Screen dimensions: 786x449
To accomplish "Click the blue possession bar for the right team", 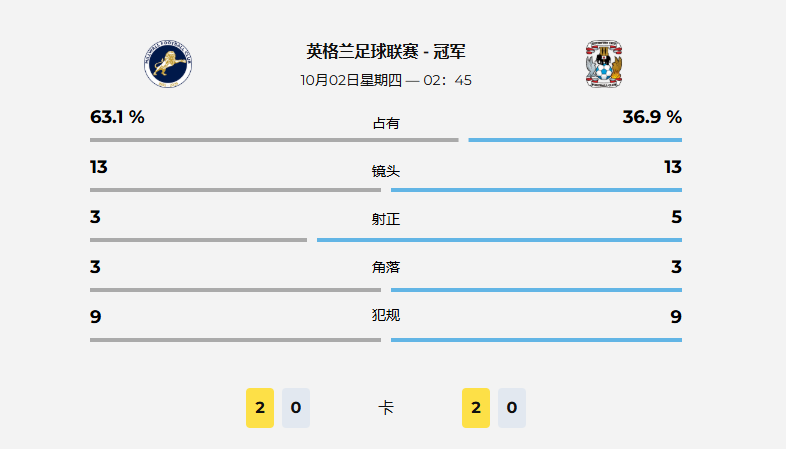I will [x=575, y=140].
